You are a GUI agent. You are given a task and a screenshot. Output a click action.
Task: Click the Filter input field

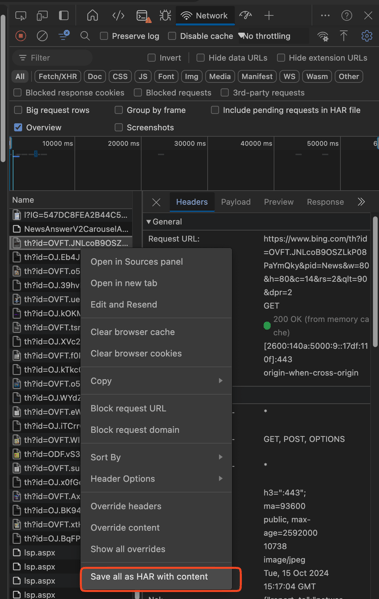tap(52, 58)
